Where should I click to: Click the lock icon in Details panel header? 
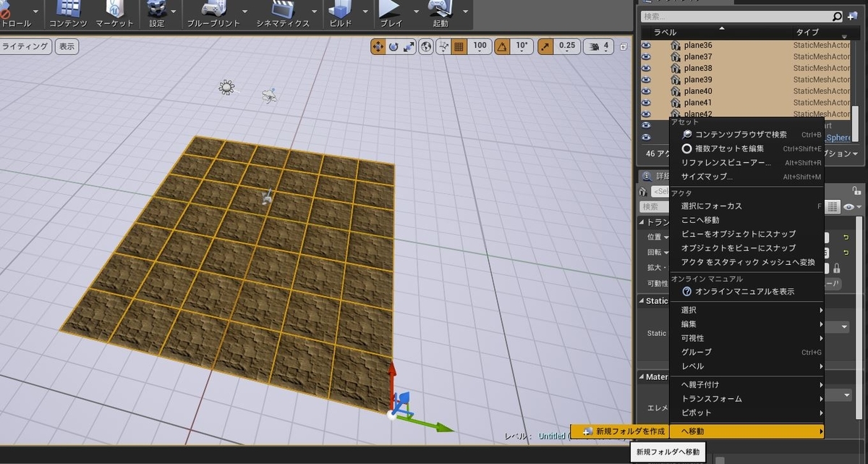[857, 191]
